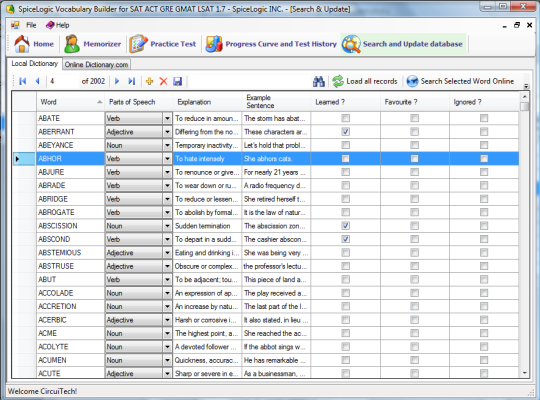Click the record number input field
This screenshot has width=540, height=400.
[63, 81]
